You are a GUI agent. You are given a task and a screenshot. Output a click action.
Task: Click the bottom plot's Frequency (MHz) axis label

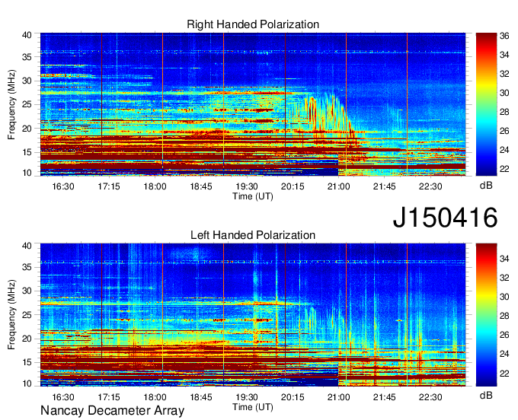11,315
